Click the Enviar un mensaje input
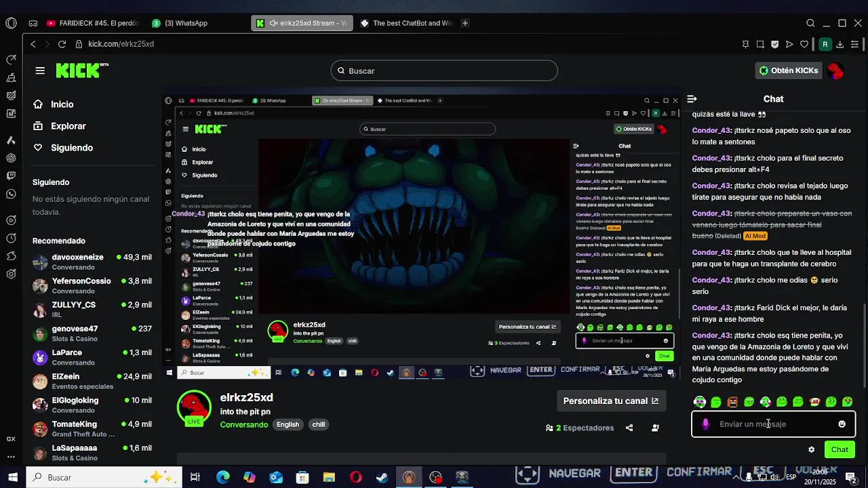868x488 pixels. point(773,424)
